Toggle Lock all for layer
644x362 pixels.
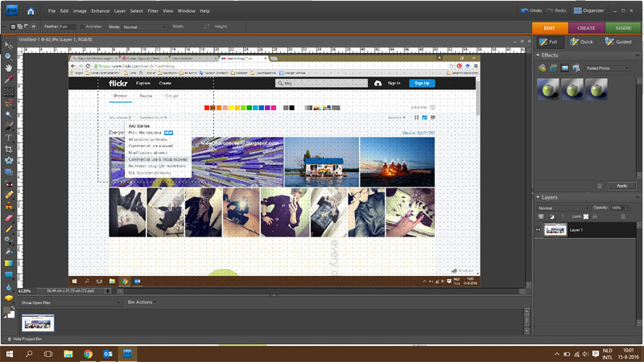pyautogui.click(x=595, y=216)
